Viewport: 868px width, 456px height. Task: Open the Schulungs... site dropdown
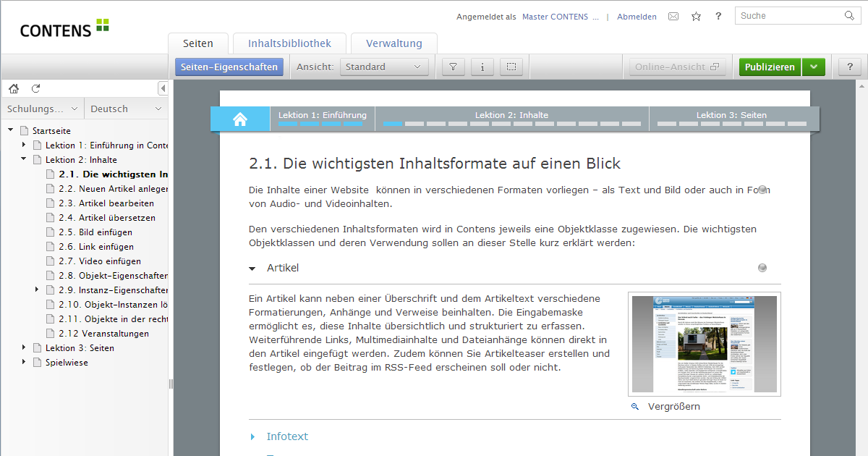(x=43, y=109)
